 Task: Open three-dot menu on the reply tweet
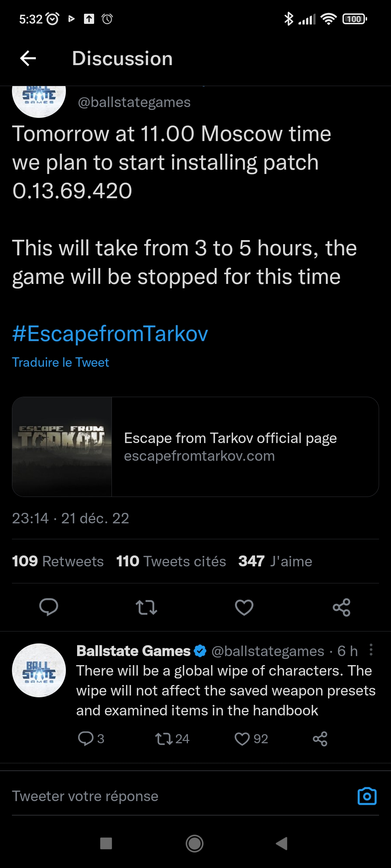coord(371,650)
